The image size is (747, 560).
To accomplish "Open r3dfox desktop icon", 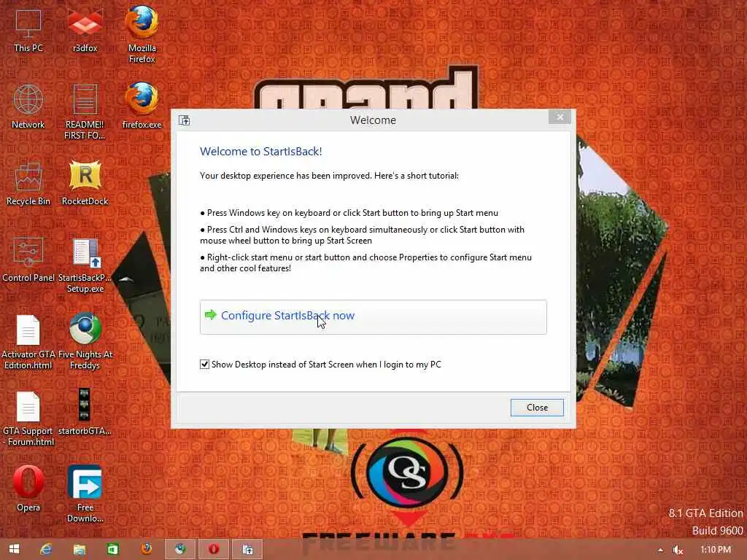I will click(85, 30).
